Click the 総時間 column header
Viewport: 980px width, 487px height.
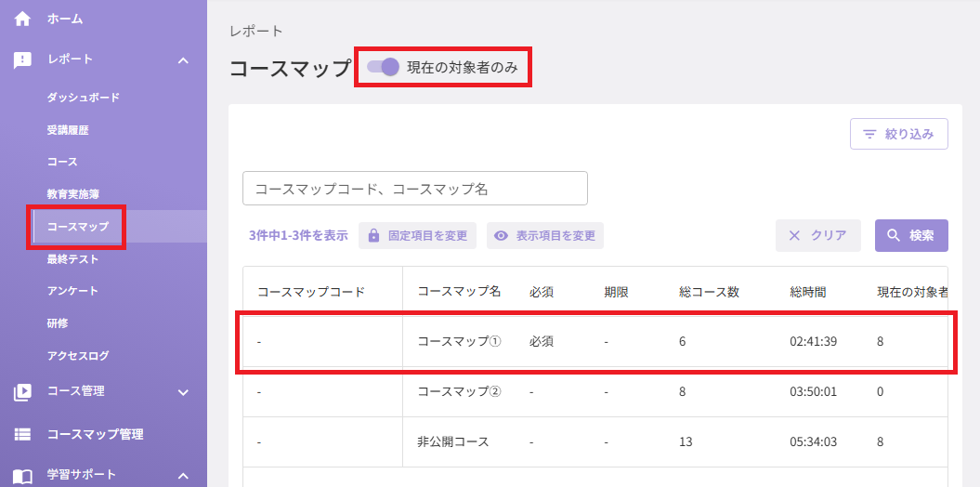[x=808, y=292]
